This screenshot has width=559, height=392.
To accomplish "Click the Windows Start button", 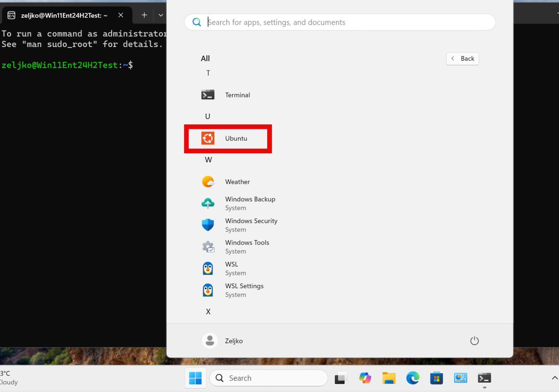I will point(195,378).
